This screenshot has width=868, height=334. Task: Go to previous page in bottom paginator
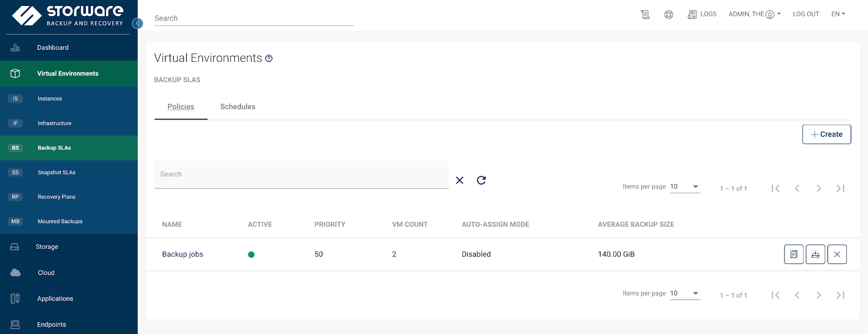pyautogui.click(x=797, y=295)
